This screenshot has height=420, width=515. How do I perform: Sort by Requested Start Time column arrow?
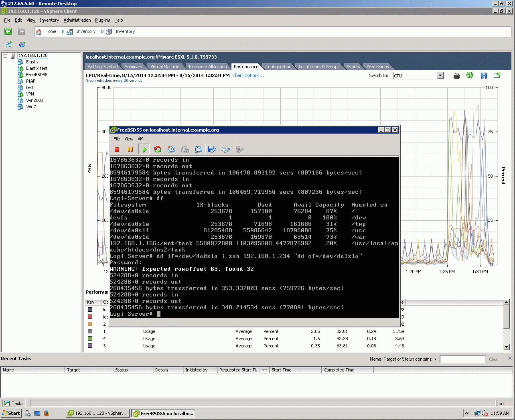click(x=265, y=370)
